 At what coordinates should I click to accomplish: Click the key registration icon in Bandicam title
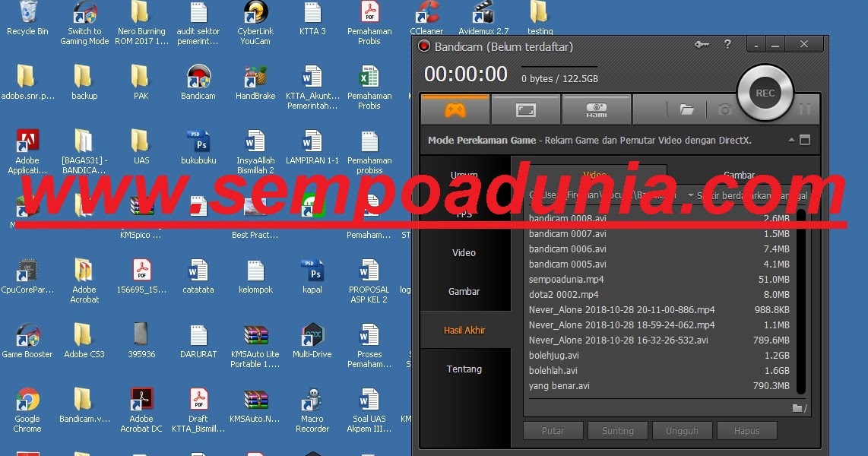tap(702, 45)
